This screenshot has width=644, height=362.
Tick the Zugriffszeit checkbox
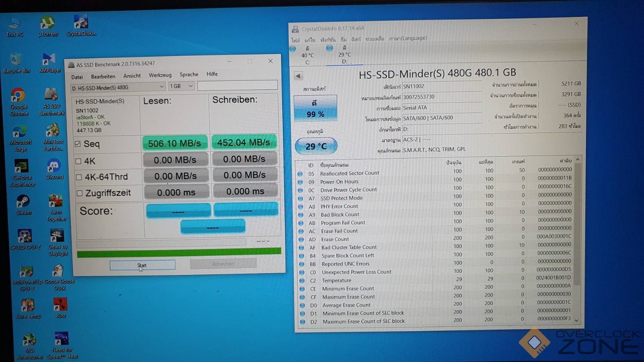click(80, 193)
